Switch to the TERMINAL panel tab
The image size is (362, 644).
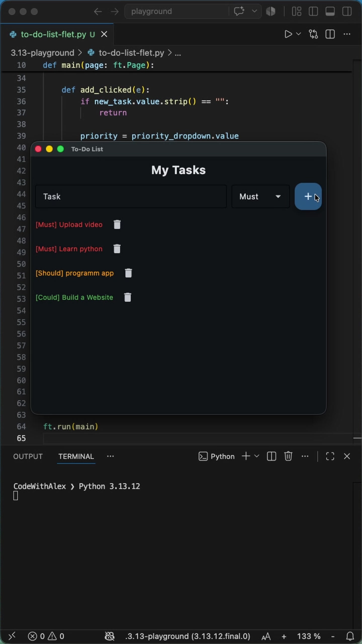(76, 456)
